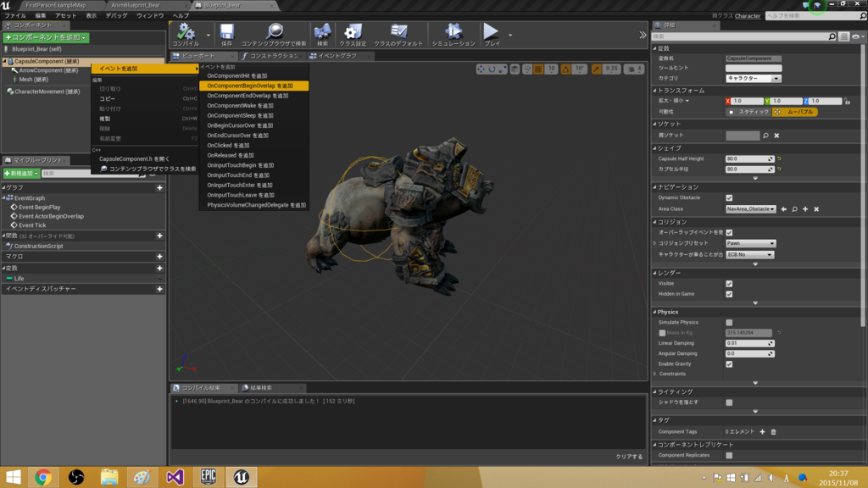Screen dimensions: 868x488
Task: Toggle viewport scale snap icon
Action: (x=596, y=69)
